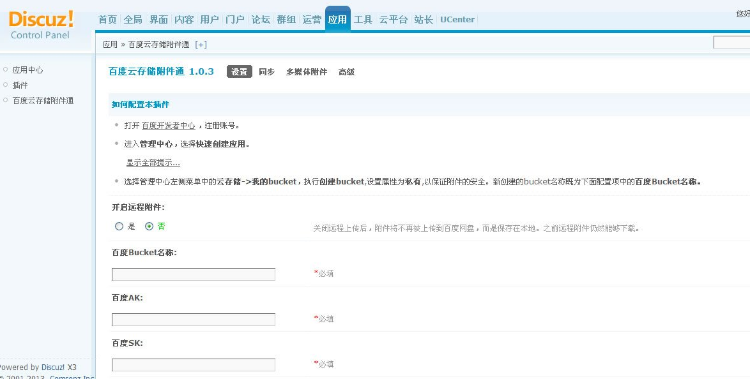Switch to the 多媒体附件 plugin tab
The width and height of the screenshot is (750, 379).
click(307, 72)
